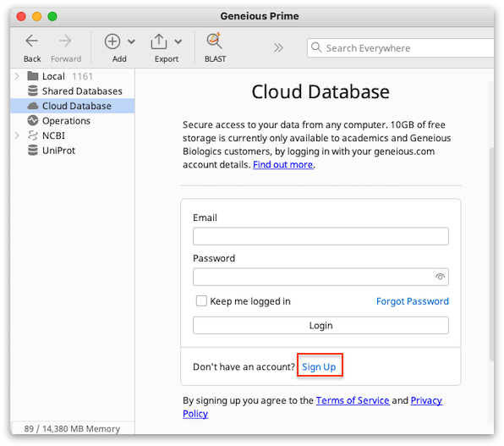Click the Back arrow icon
The image size is (504, 446).
point(32,41)
